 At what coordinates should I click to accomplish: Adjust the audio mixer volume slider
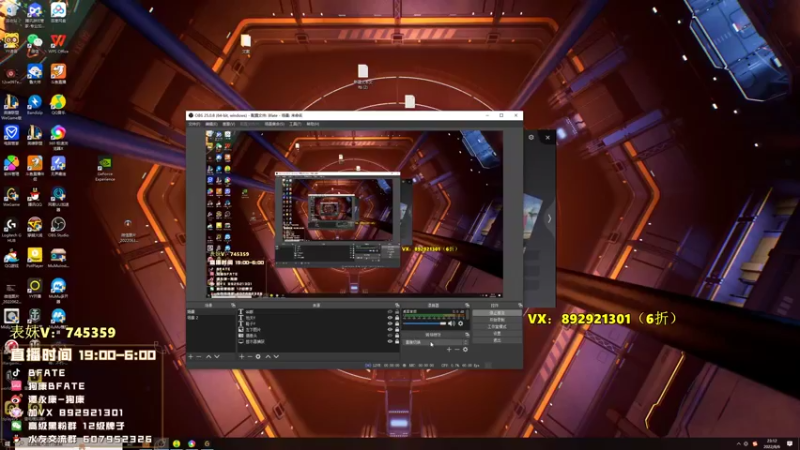tap(424, 323)
